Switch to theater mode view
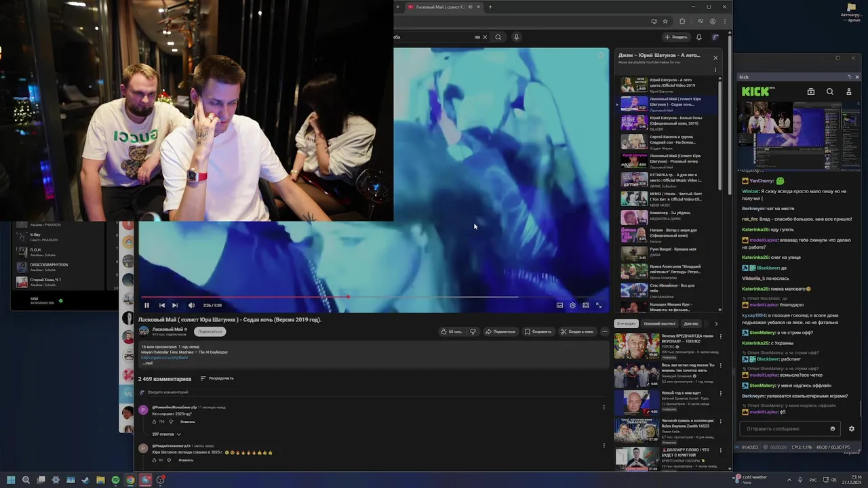This screenshot has width=868, height=488. pyautogui.click(x=586, y=306)
